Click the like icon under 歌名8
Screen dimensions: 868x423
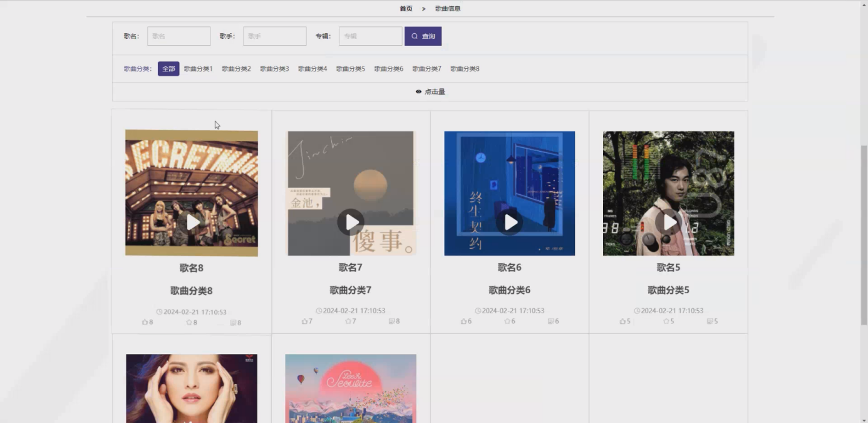(145, 322)
